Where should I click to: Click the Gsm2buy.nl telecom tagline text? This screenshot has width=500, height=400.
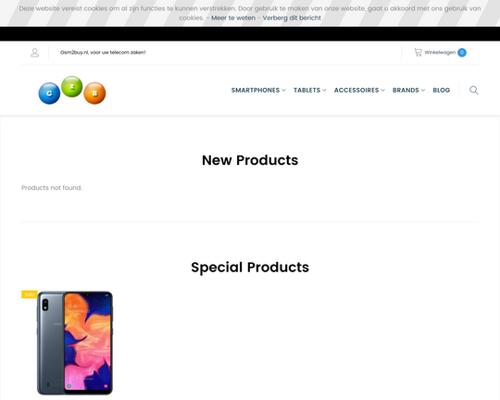(x=103, y=52)
